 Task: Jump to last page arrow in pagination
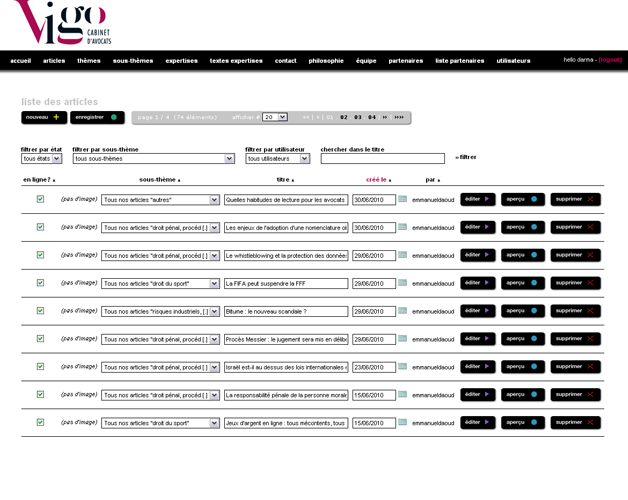(399, 117)
